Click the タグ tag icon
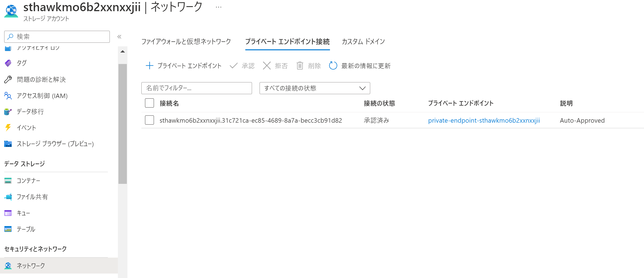 click(8, 63)
